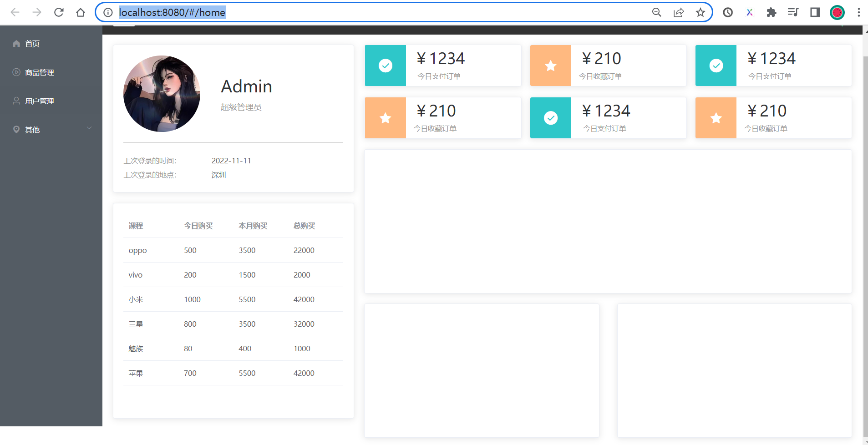Screen dimensions: 868x445
Task: Open the 其他 sidebar menu item
Action: [x=51, y=130]
